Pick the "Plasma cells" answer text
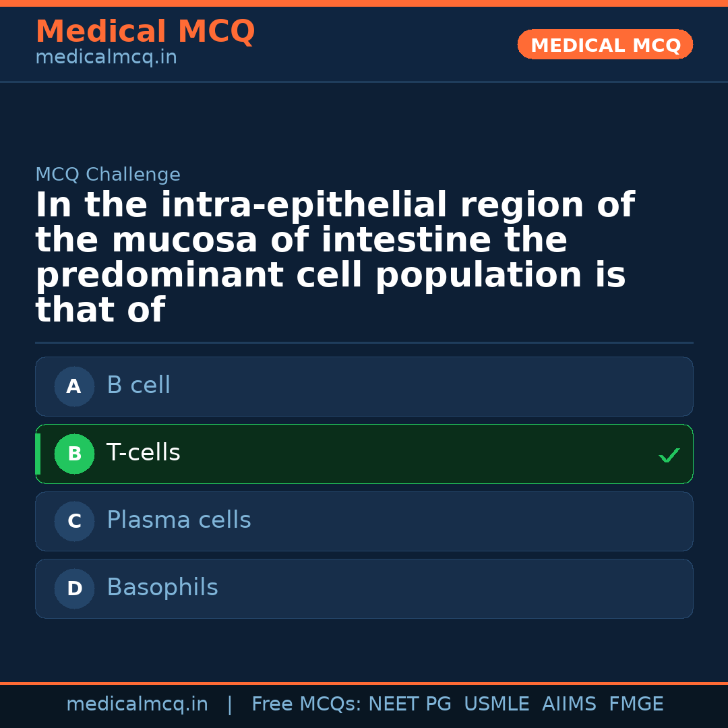The image size is (728, 728). (179, 520)
